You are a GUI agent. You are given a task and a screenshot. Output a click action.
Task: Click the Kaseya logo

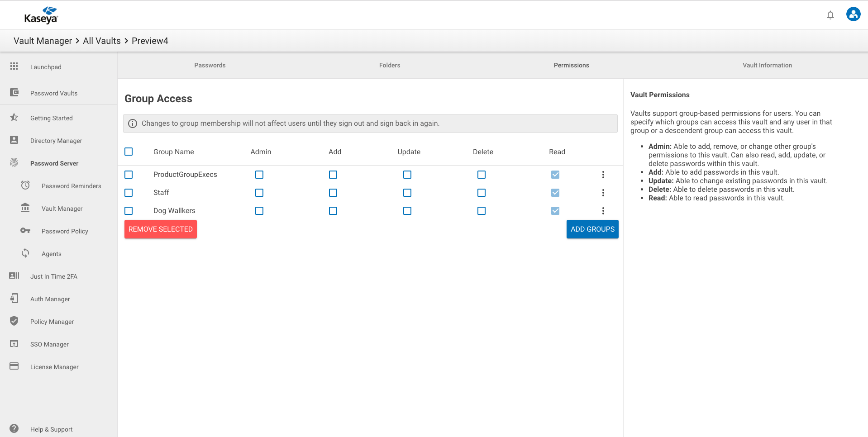coord(41,15)
